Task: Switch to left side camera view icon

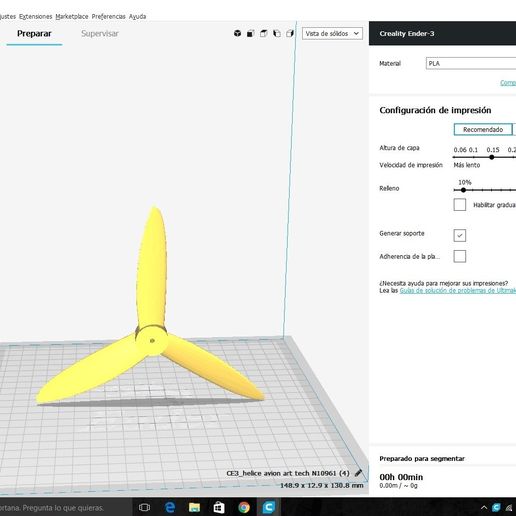Action: 277,33
